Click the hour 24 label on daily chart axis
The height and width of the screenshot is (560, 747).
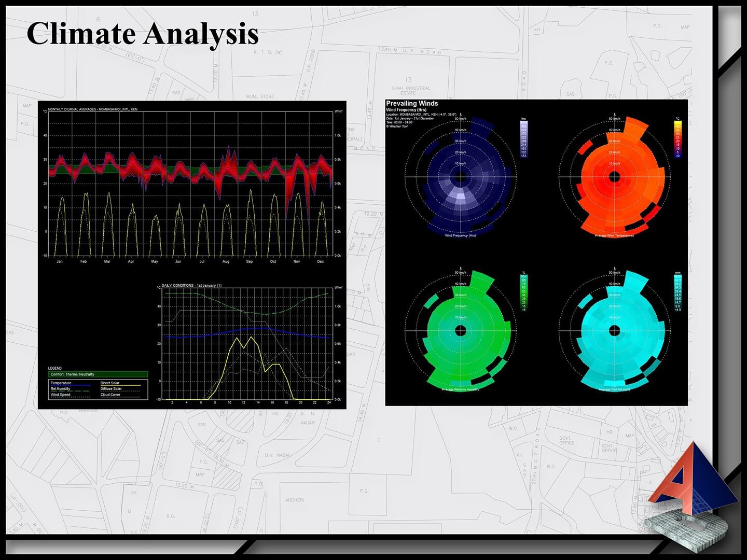329,402
